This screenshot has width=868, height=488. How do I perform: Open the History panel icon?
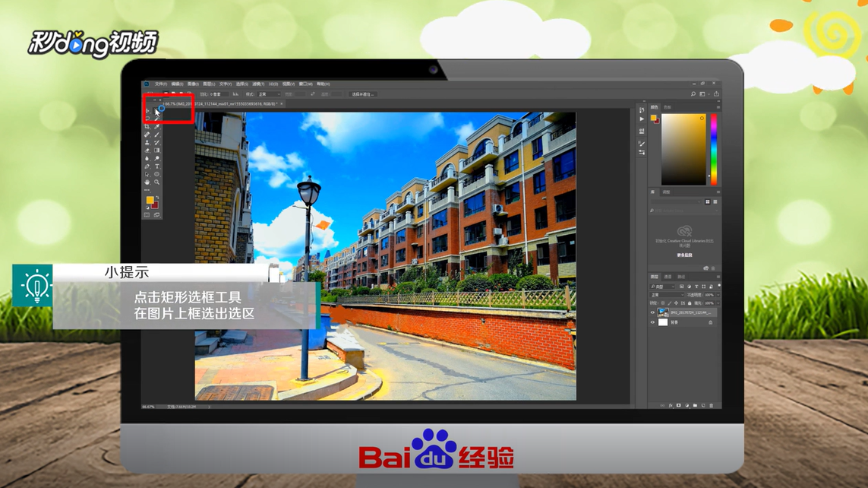click(x=642, y=110)
